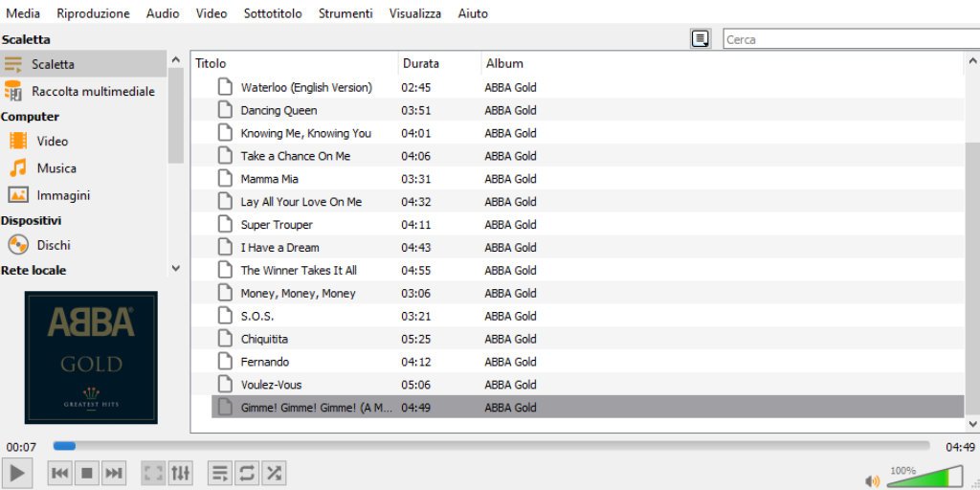Select the Gimme! Gimme! Gimme! track

point(589,408)
